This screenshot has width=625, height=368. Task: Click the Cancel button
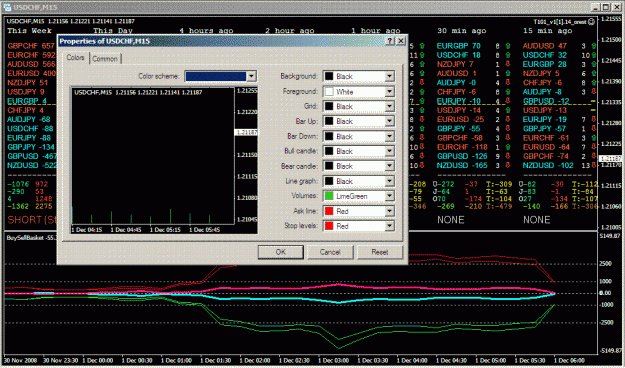click(x=330, y=252)
